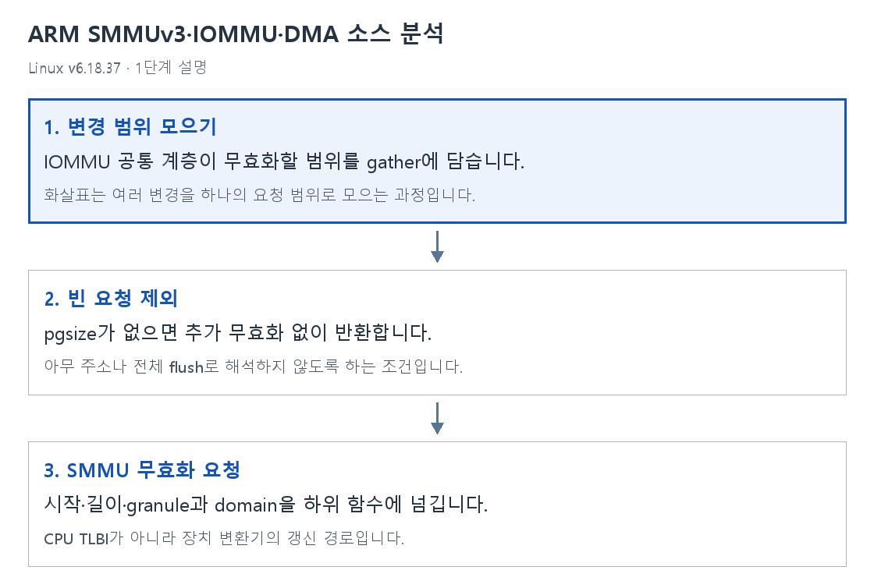Click the heading 3. SMMU 무효화 요청
This screenshot has height=588, width=874.
(x=142, y=469)
